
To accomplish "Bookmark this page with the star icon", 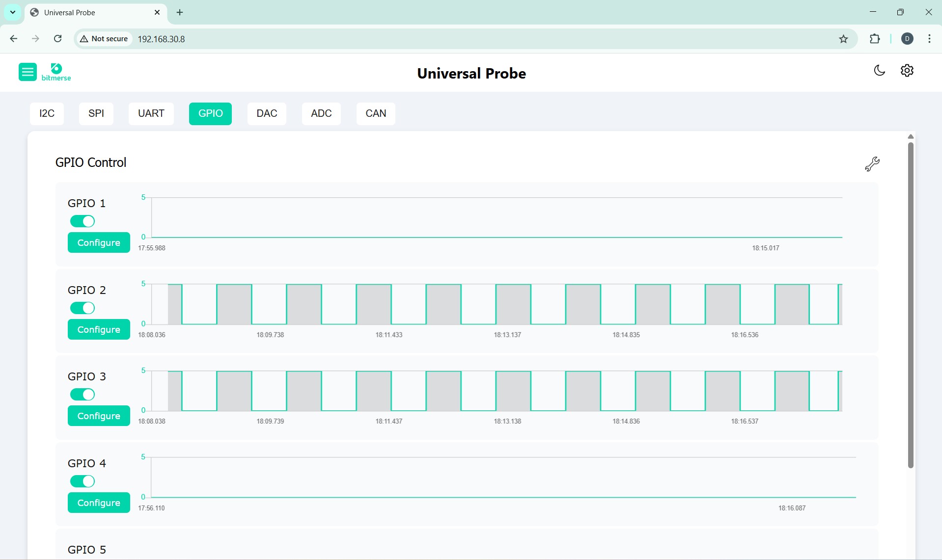I will (843, 39).
